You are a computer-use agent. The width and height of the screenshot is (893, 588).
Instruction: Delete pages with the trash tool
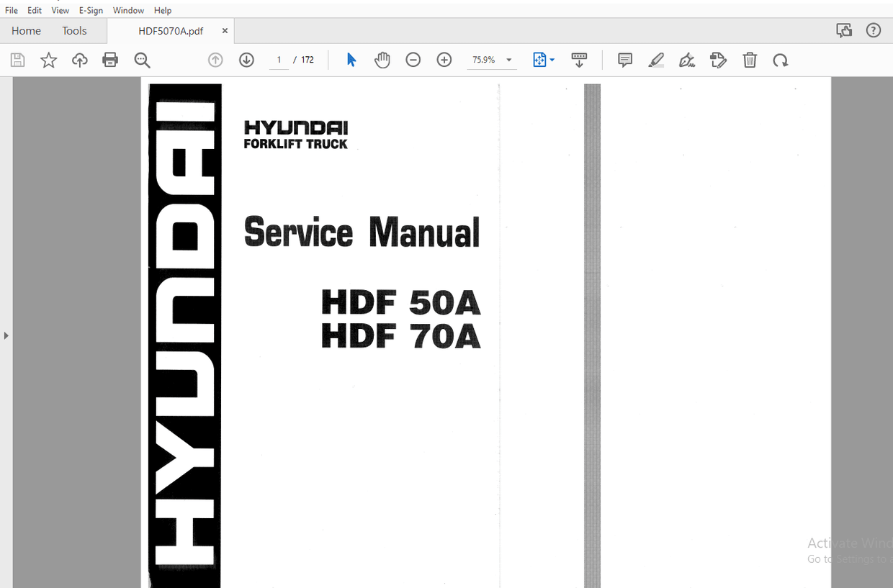pyautogui.click(x=750, y=60)
